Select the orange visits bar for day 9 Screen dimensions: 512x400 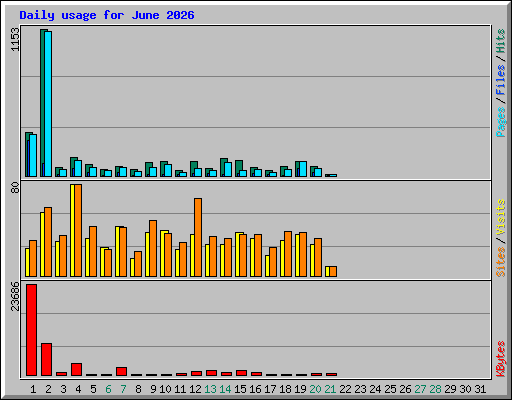pyautogui.click(x=153, y=248)
